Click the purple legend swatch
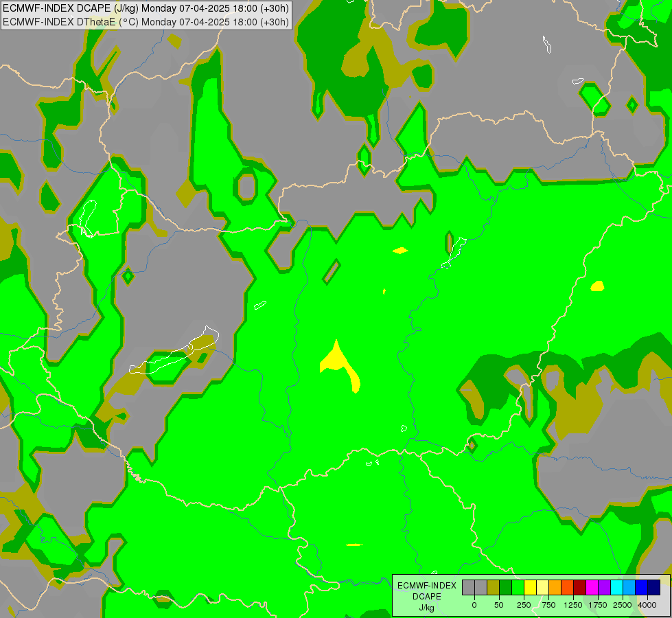Viewport: 672px width, 618px height. pyautogui.click(x=605, y=588)
